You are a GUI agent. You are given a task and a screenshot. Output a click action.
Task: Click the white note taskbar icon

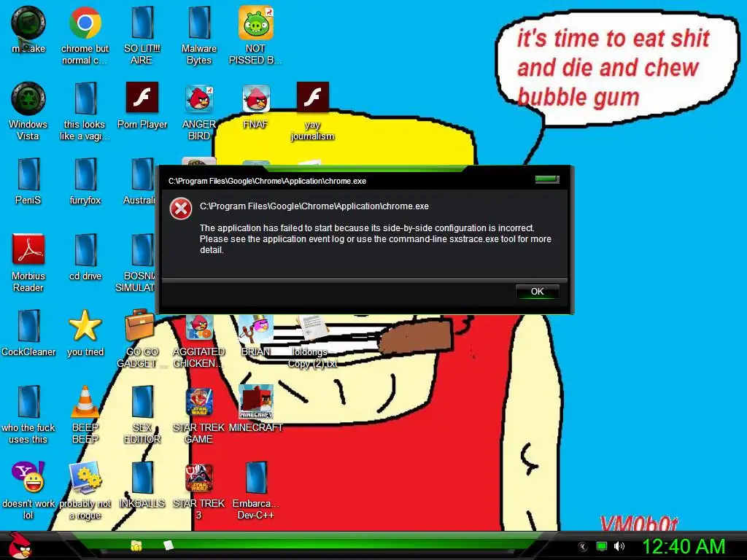(169, 545)
